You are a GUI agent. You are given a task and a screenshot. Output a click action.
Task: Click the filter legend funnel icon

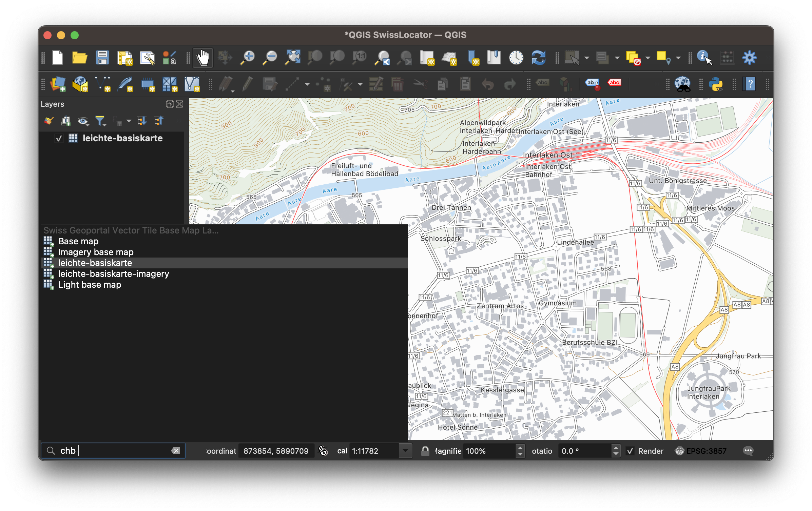tap(100, 121)
